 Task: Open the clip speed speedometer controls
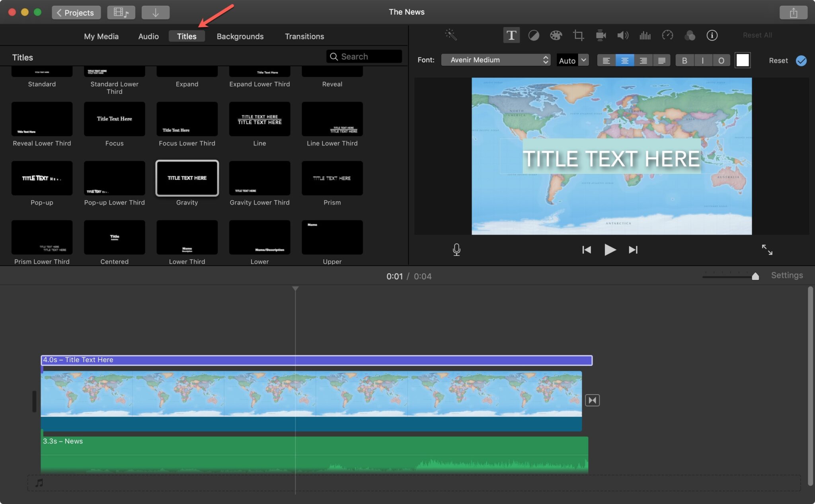[668, 35]
